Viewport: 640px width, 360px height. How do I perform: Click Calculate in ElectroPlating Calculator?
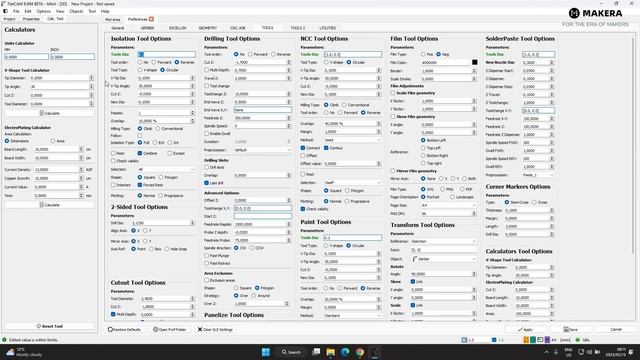coord(49,205)
